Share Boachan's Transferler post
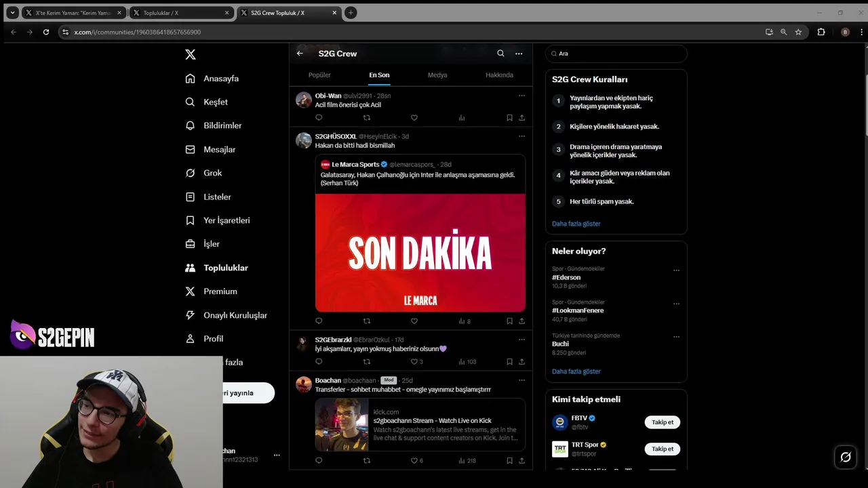Image resolution: width=868 pixels, height=488 pixels. click(521, 460)
